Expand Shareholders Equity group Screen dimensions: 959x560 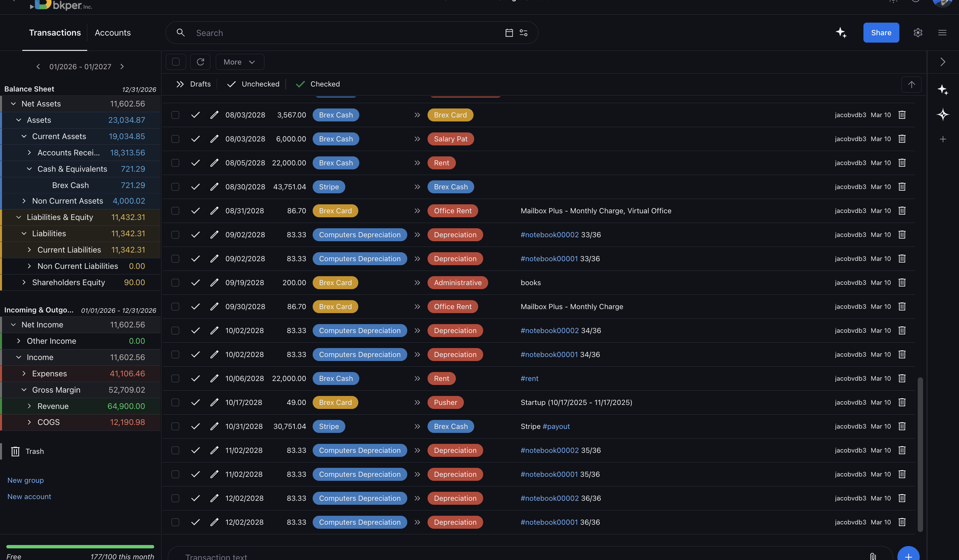pyautogui.click(x=24, y=282)
